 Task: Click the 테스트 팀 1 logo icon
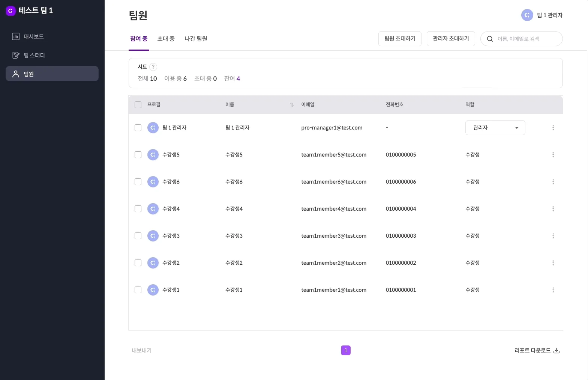[x=10, y=11]
